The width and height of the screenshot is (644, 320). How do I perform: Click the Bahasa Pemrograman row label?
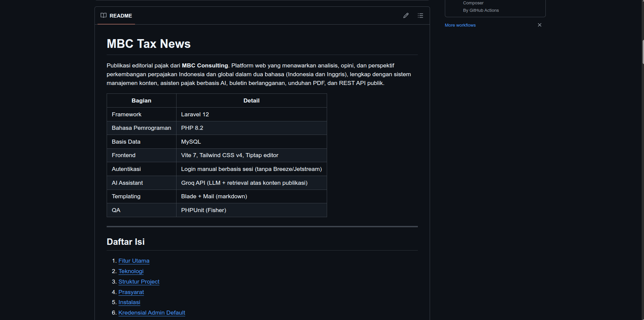(141, 128)
